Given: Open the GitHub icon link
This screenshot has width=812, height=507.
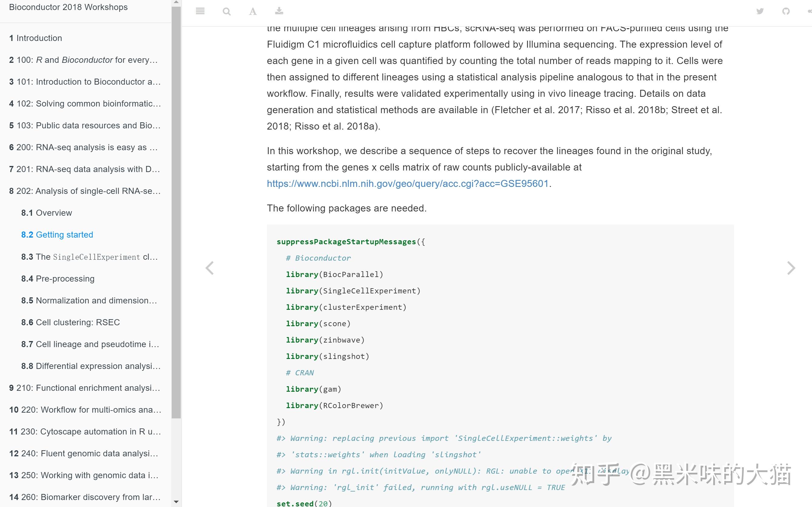Looking at the screenshot, I should (x=786, y=12).
